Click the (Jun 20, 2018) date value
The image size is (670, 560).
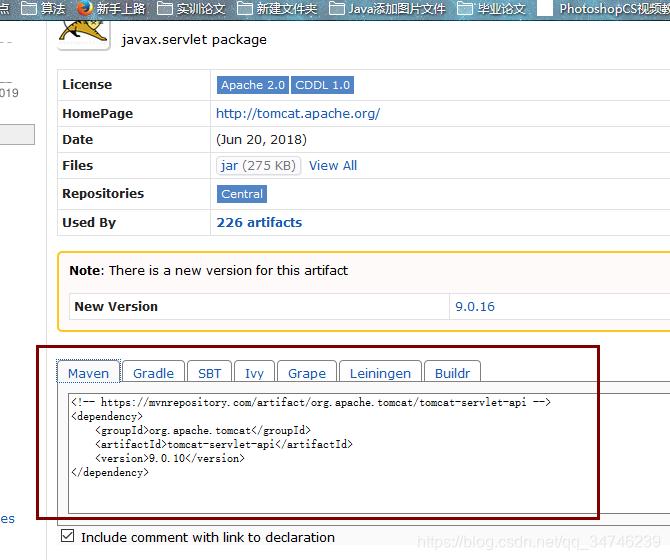tap(262, 139)
